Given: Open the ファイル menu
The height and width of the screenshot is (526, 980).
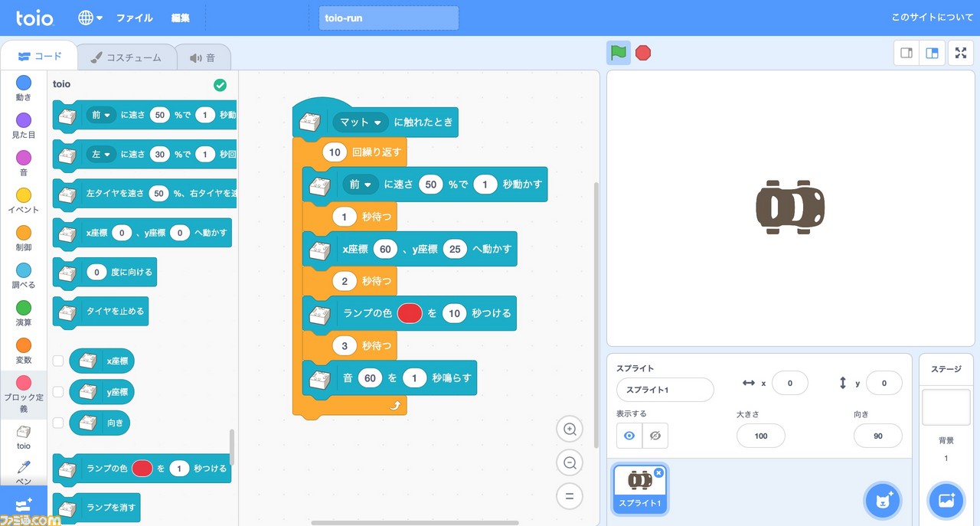Looking at the screenshot, I should click(135, 18).
